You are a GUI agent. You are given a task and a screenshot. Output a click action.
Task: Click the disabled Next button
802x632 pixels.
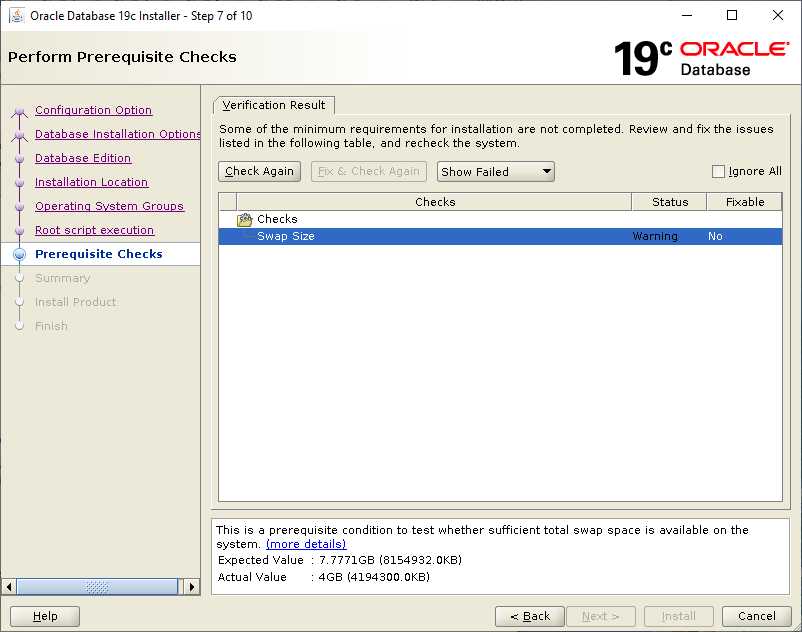(601, 616)
